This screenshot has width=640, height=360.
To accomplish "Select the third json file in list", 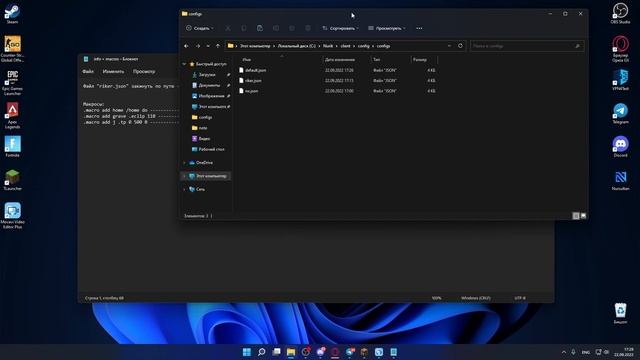I will pyautogui.click(x=251, y=91).
